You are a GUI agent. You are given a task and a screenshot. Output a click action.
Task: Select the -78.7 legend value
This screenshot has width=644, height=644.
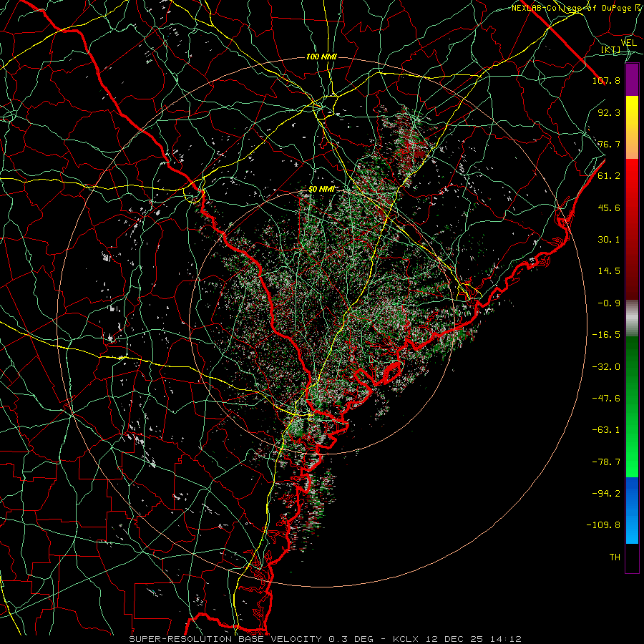(606, 462)
